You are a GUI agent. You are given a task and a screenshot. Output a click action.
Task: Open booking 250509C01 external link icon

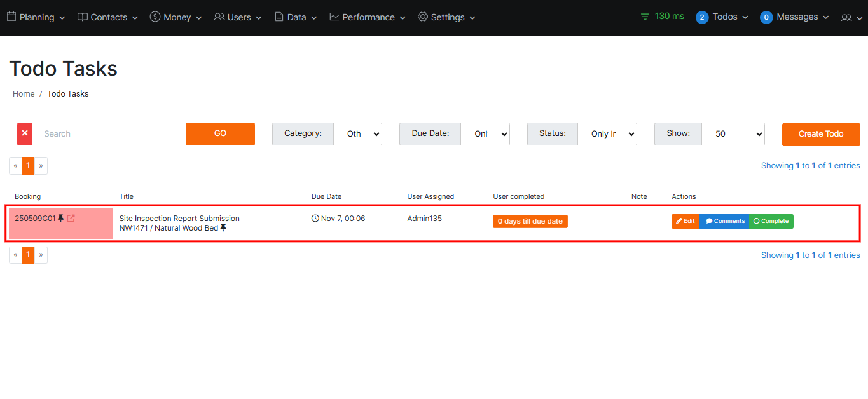tap(71, 219)
